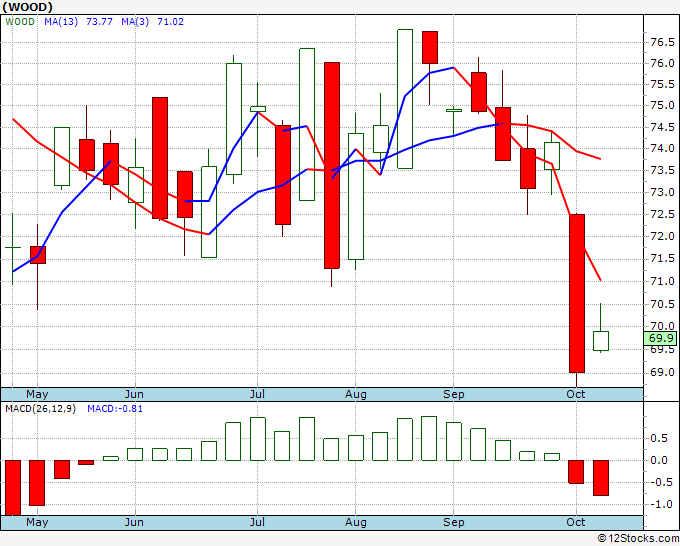Click the 76.5 price axis label

[662, 42]
